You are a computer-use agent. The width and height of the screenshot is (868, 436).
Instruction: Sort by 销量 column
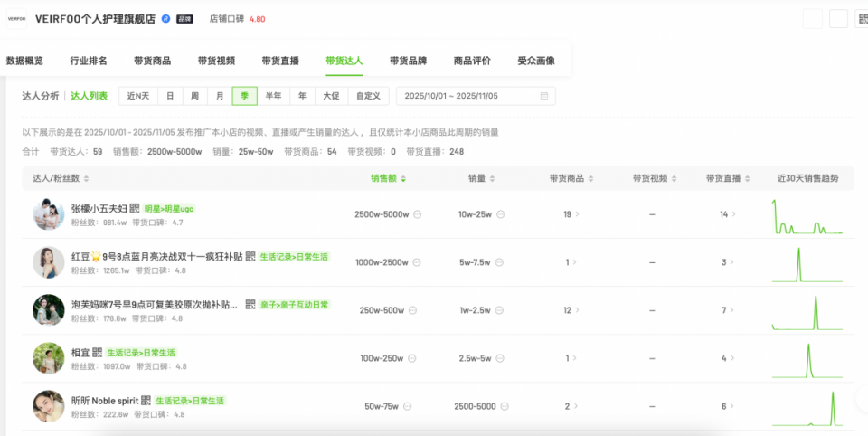pyautogui.click(x=481, y=178)
